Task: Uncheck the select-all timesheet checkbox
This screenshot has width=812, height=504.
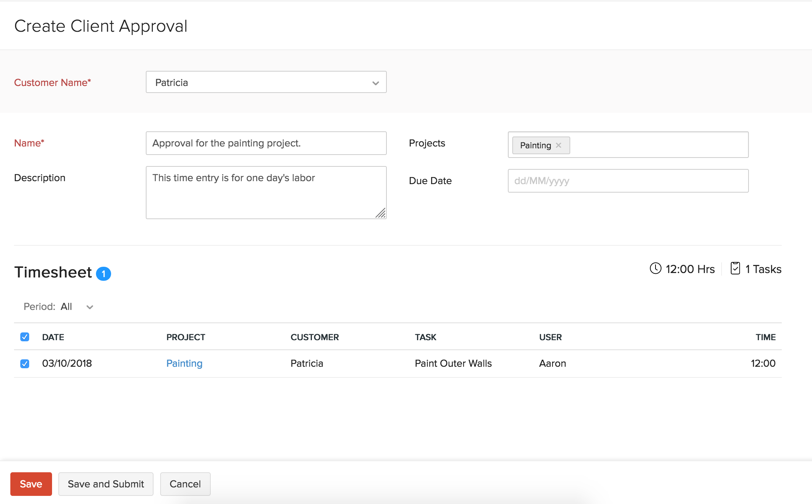Action: [x=24, y=337]
